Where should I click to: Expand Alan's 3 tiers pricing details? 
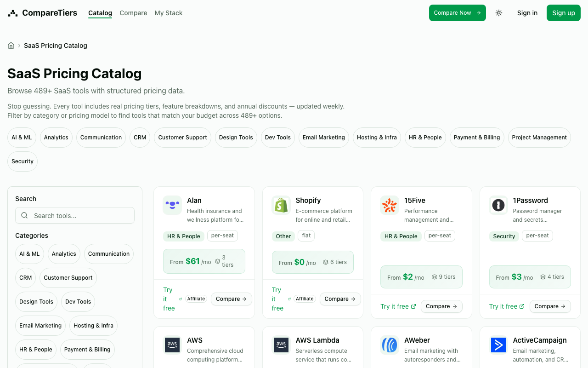pyautogui.click(x=225, y=261)
